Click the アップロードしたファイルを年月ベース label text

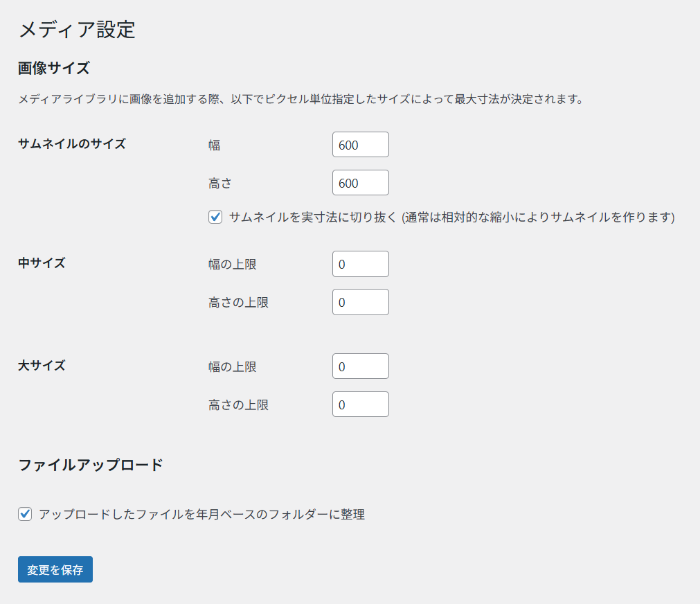point(201,514)
